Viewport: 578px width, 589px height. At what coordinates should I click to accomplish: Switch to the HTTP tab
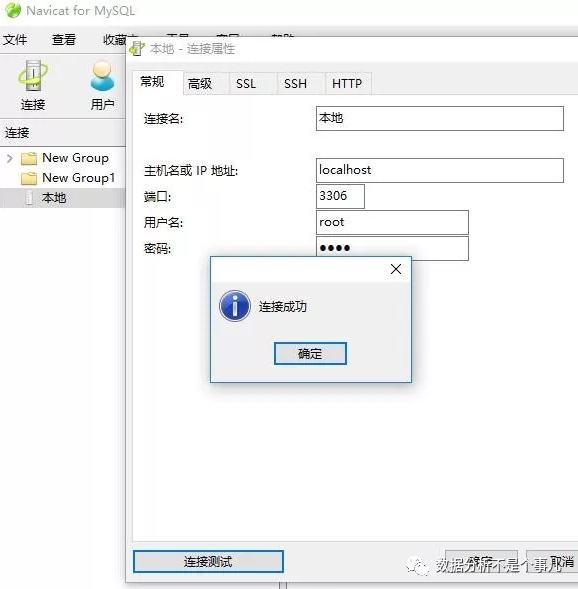click(x=348, y=83)
